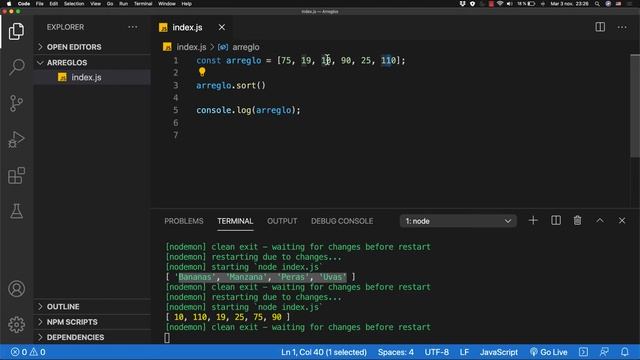Split the editor to the right
640x360 pixels.
(600, 27)
